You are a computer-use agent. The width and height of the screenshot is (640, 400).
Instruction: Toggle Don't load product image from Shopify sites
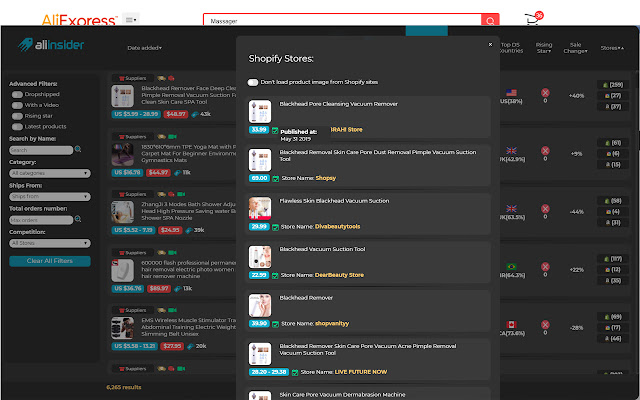point(253,82)
